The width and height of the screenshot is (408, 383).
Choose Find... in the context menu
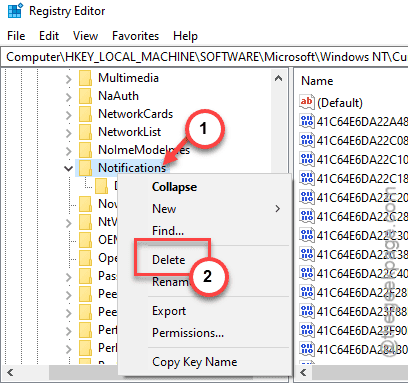(x=168, y=231)
